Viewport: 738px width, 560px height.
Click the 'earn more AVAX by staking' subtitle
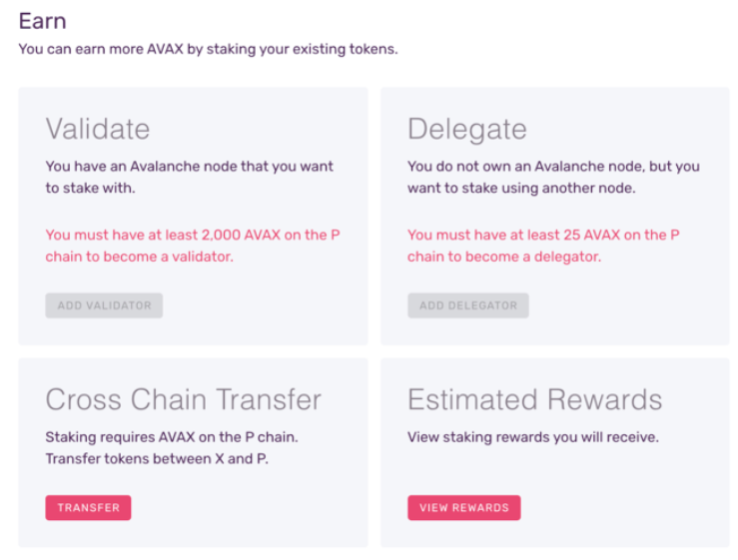(x=208, y=49)
